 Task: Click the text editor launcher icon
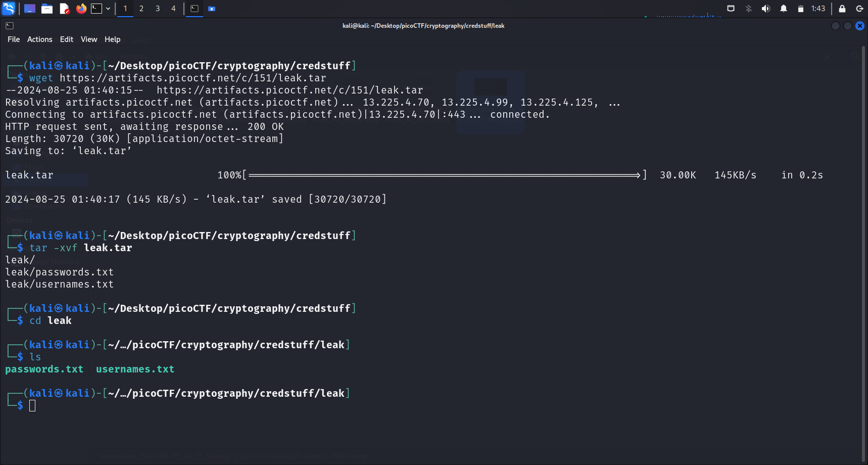click(x=64, y=9)
